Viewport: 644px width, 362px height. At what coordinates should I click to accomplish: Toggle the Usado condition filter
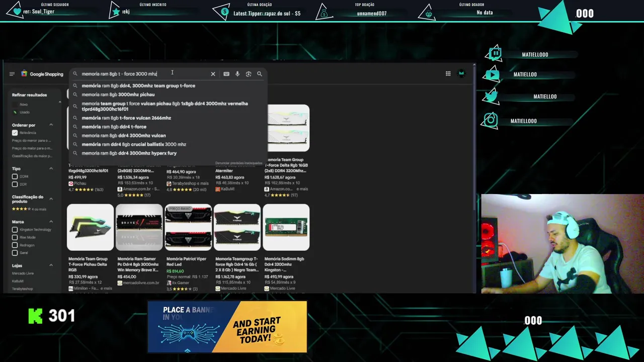15,112
